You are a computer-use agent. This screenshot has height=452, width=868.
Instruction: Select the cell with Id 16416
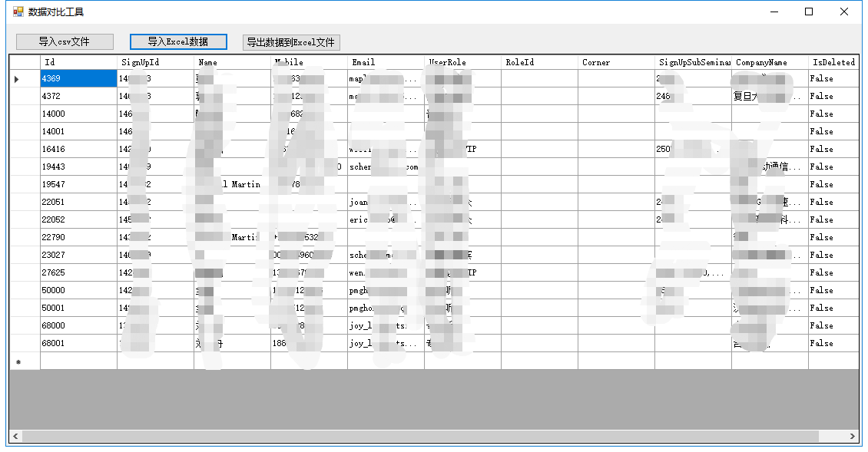click(78, 150)
